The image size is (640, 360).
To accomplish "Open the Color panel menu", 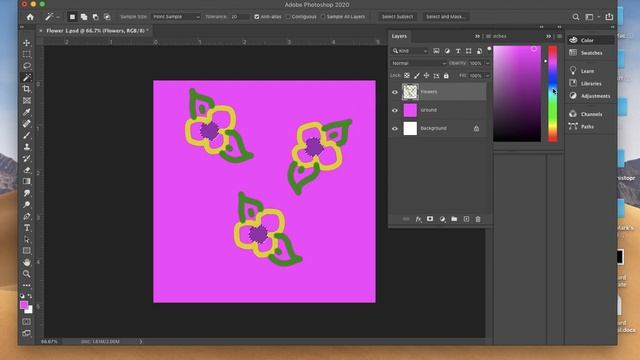I will click(559, 36).
